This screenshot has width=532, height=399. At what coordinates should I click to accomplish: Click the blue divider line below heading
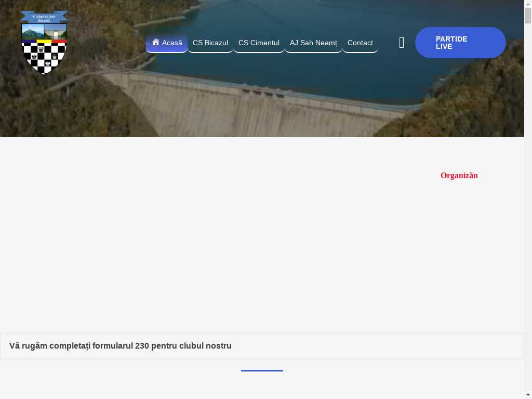[x=262, y=370]
